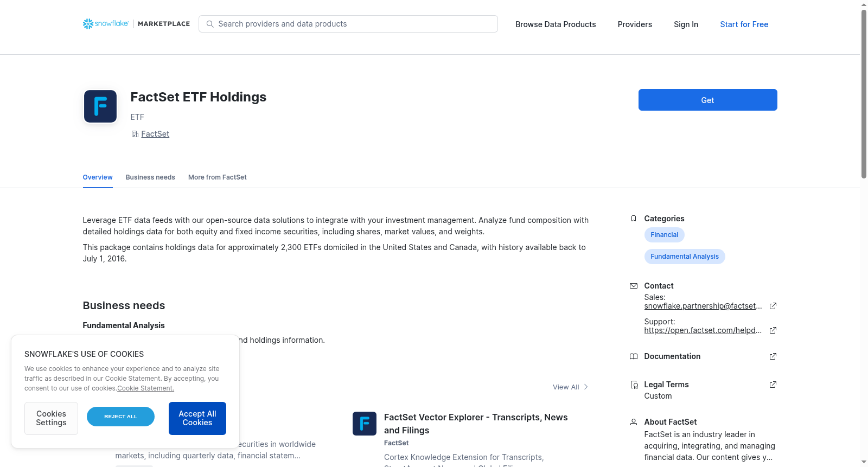Click Start for Free link
The image size is (868, 467).
pos(744,24)
